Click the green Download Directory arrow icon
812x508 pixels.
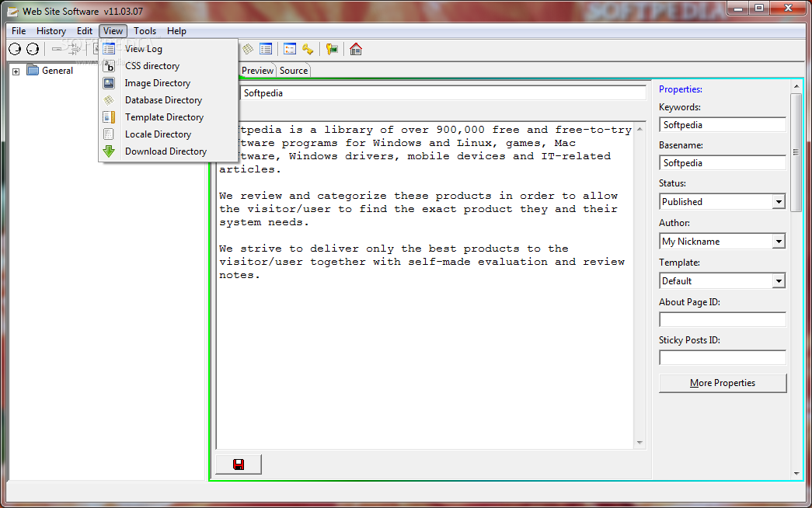click(x=109, y=151)
